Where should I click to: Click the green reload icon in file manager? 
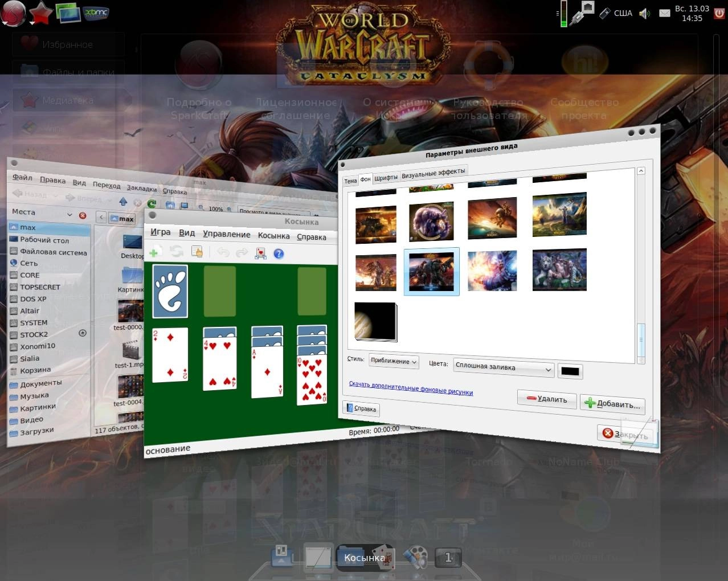pos(152,203)
